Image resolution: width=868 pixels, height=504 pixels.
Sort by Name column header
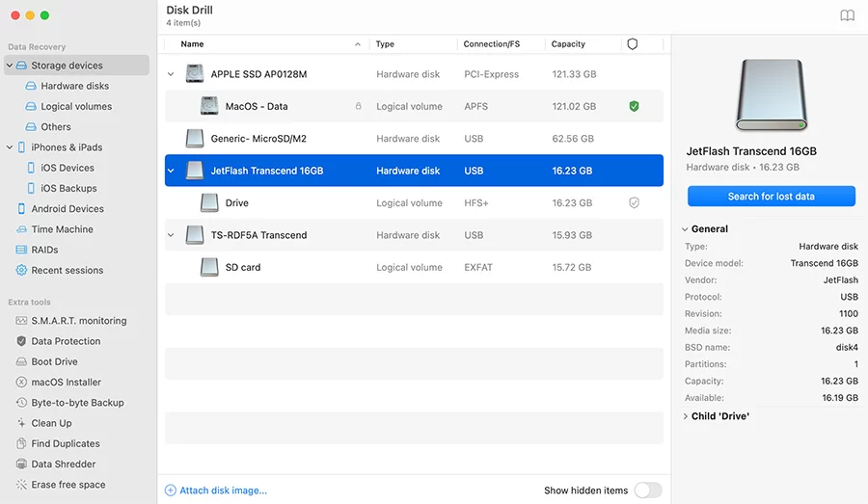(x=192, y=43)
